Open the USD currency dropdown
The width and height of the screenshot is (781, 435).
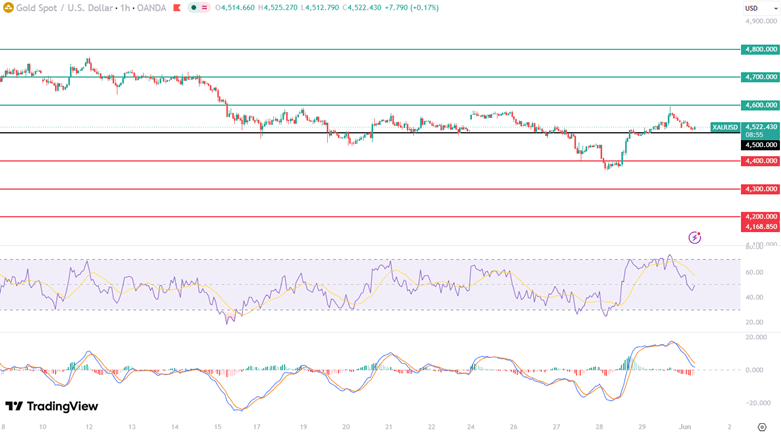pyautogui.click(x=761, y=8)
